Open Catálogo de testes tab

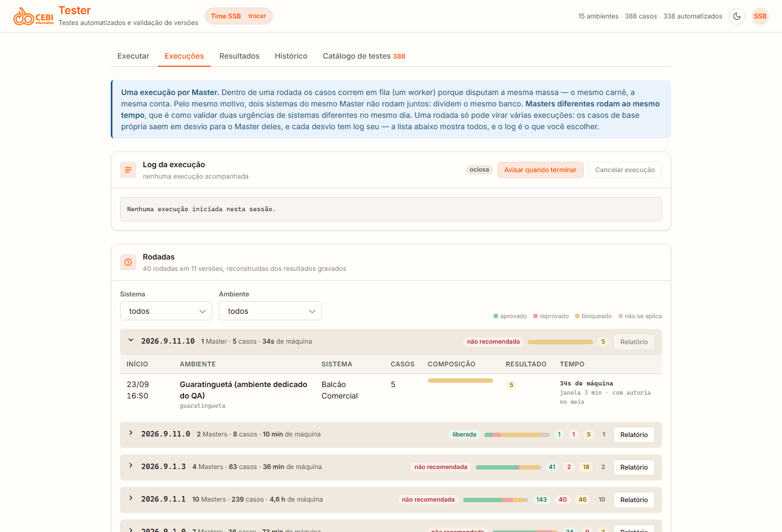click(x=364, y=56)
